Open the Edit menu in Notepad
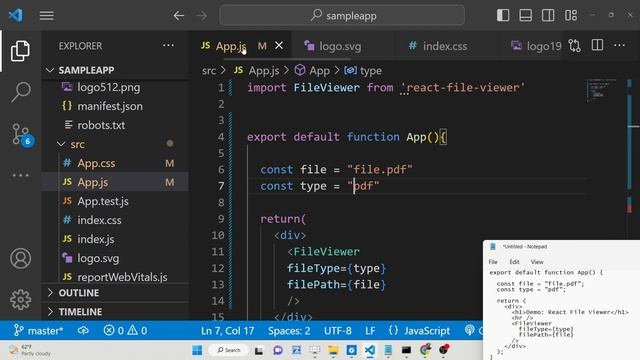This screenshot has width=640, height=360. (x=514, y=262)
